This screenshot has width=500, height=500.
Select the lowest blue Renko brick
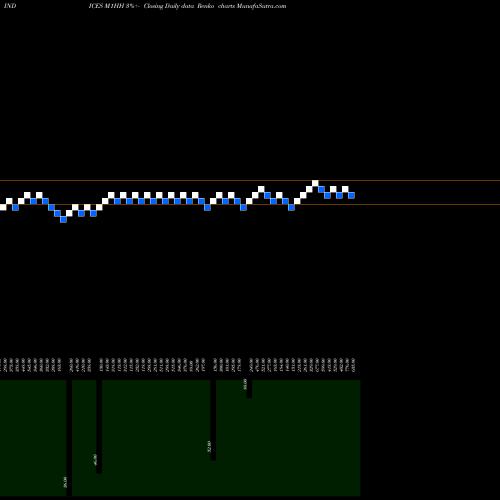63,219
